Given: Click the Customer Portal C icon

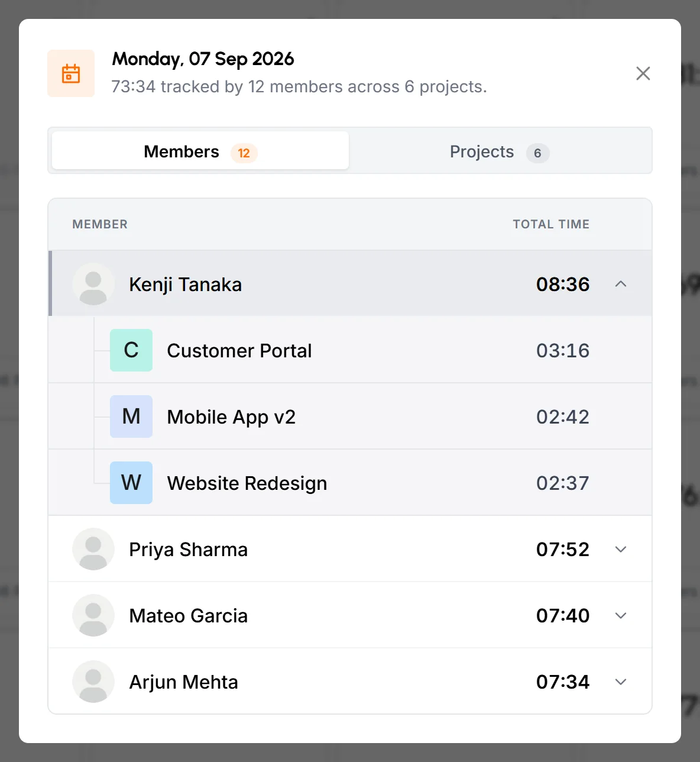Looking at the screenshot, I should (131, 350).
